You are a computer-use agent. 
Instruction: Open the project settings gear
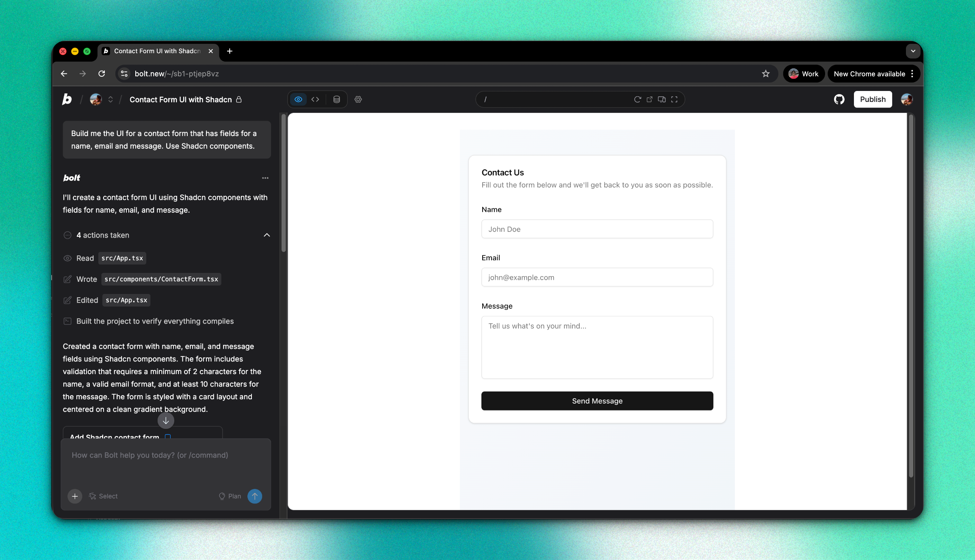(358, 99)
